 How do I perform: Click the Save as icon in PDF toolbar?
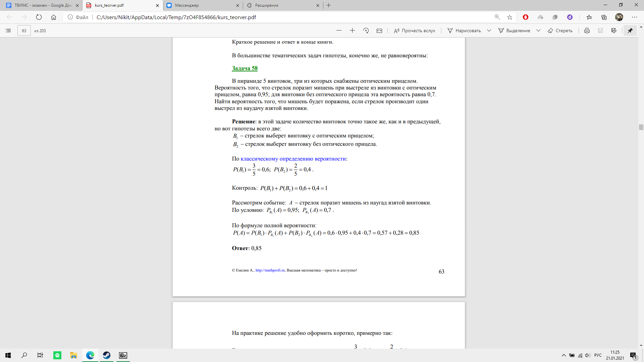614,31
